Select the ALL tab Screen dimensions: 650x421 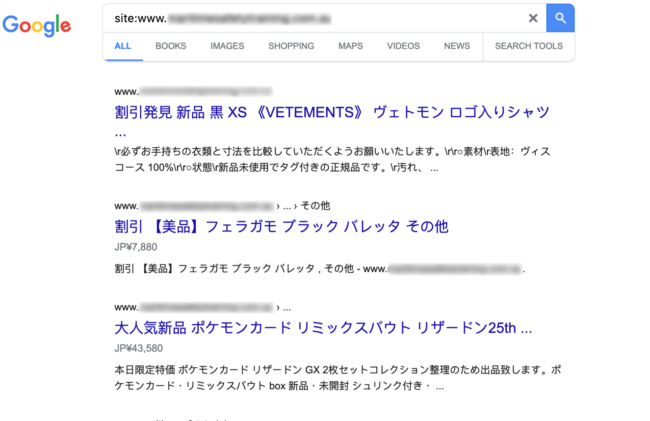click(x=123, y=46)
